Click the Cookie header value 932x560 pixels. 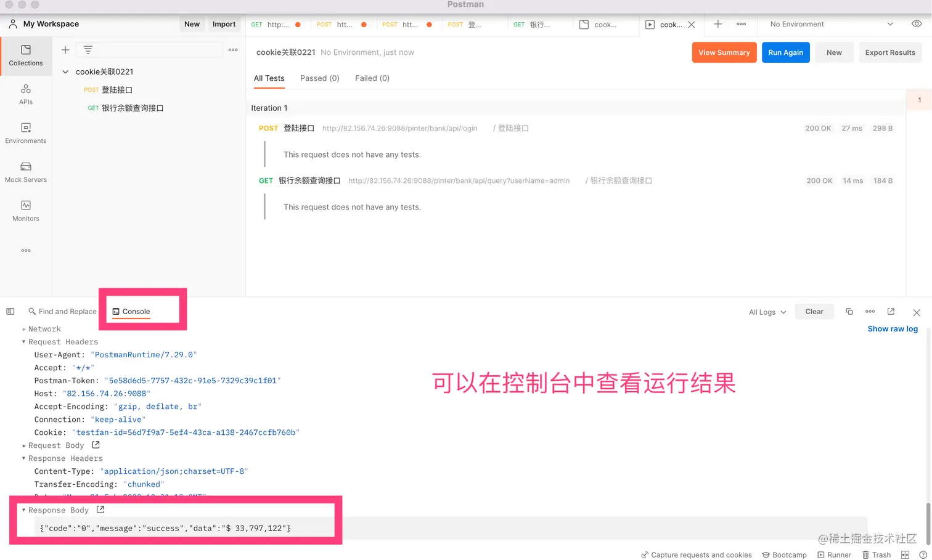pyautogui.click(x=186, y=432)
